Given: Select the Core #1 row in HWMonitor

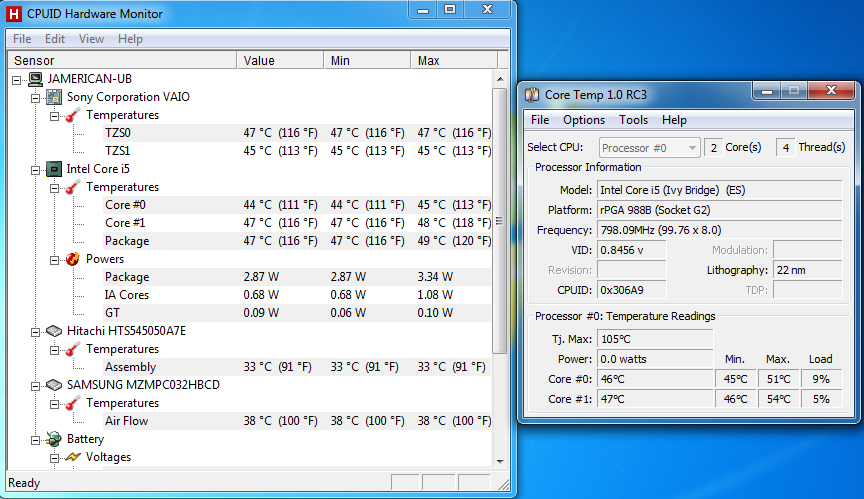Looking at the screenshot, I should click(298, 223).
